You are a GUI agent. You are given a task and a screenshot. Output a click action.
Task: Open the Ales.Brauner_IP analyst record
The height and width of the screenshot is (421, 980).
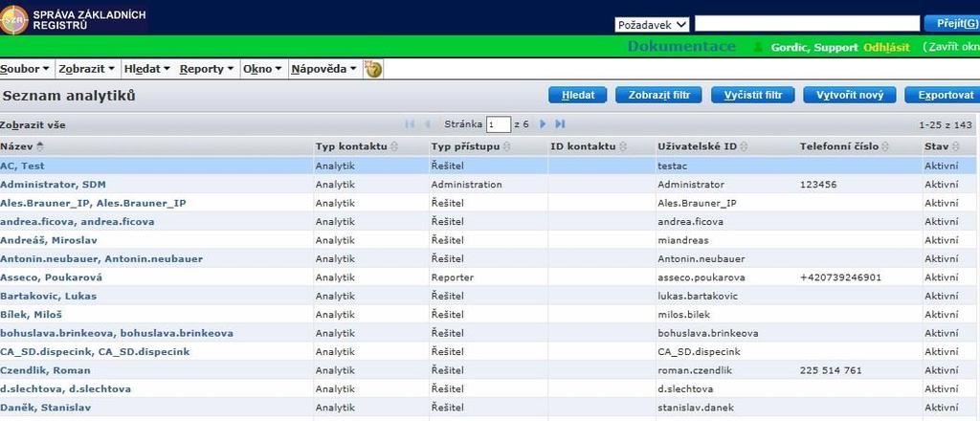[x=93, y=203]
